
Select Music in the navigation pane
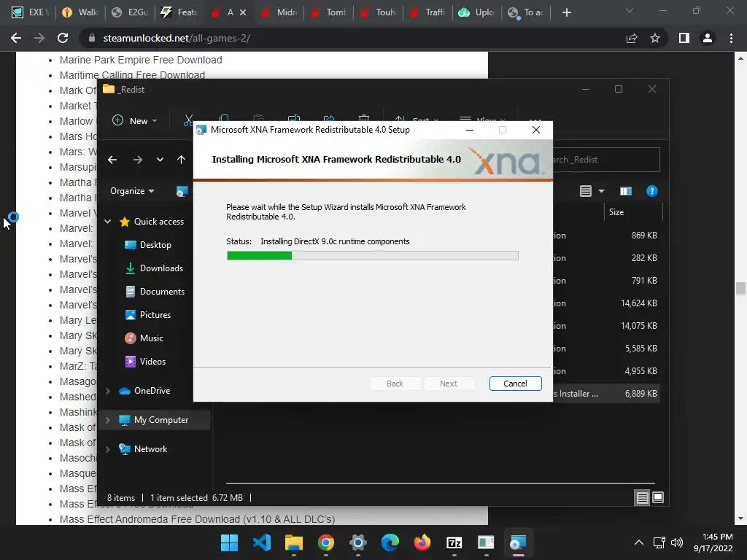click(x=144, y=338)
